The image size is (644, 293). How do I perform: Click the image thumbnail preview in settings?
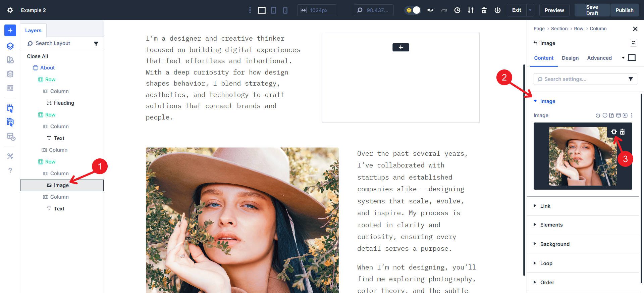pos(583,156)
